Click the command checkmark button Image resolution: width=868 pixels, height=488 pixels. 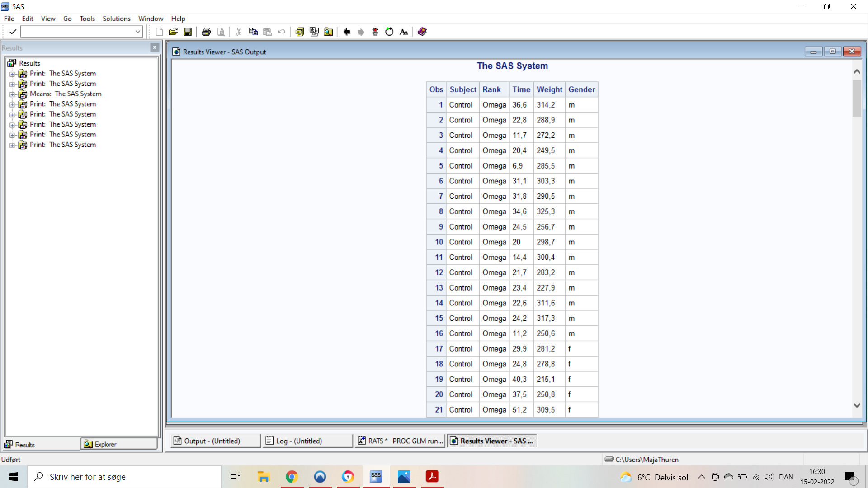(x=13, y=32)
